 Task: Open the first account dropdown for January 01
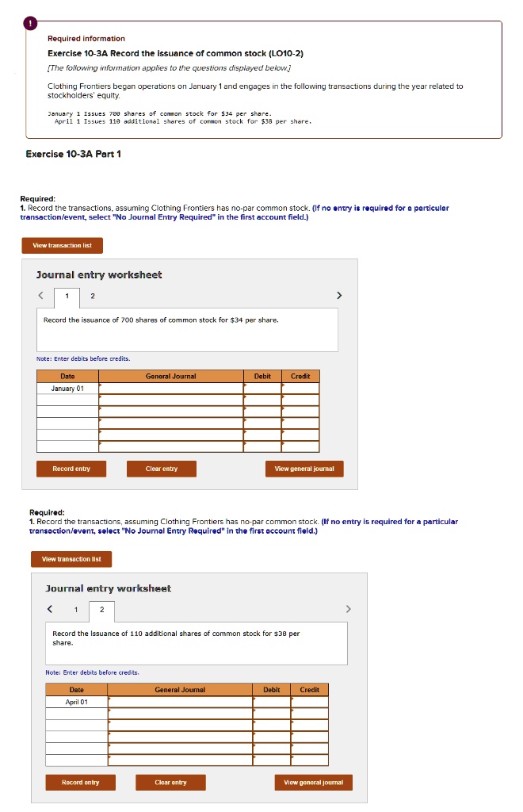click(170, 388)
